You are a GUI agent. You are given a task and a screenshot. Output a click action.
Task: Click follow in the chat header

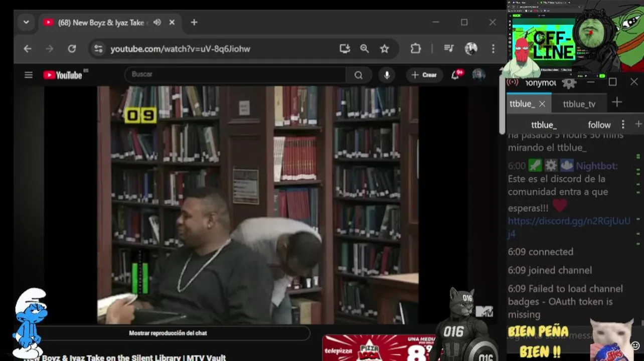coord(599,125)
